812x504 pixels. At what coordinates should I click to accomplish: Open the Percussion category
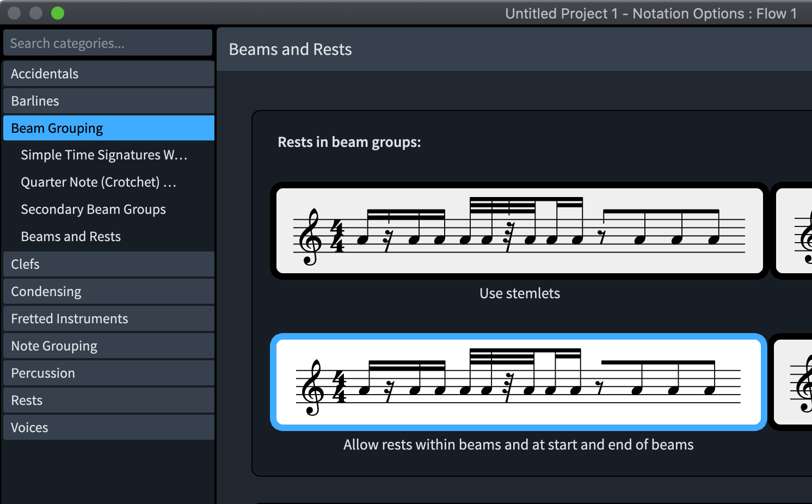click(108, 373)
